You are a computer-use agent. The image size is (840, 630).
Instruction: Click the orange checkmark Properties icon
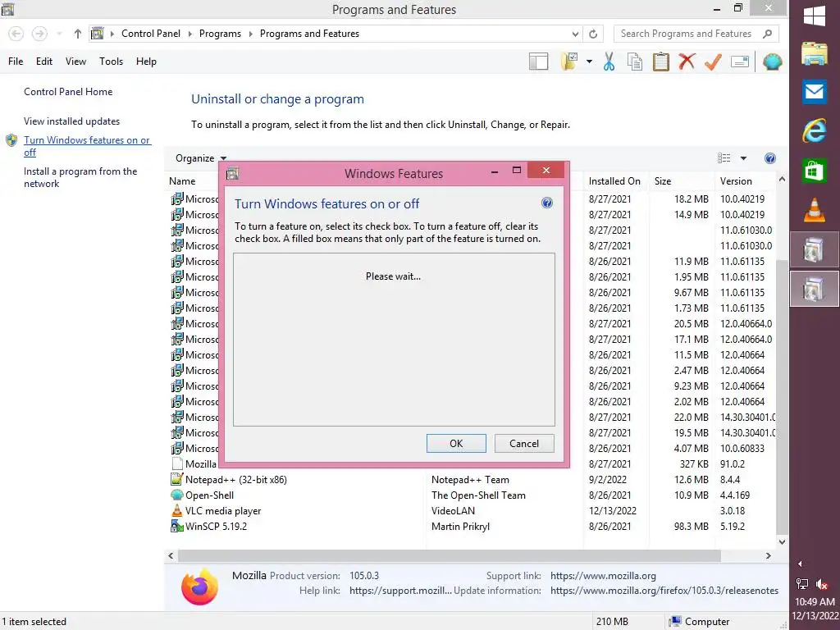point(713,62)
